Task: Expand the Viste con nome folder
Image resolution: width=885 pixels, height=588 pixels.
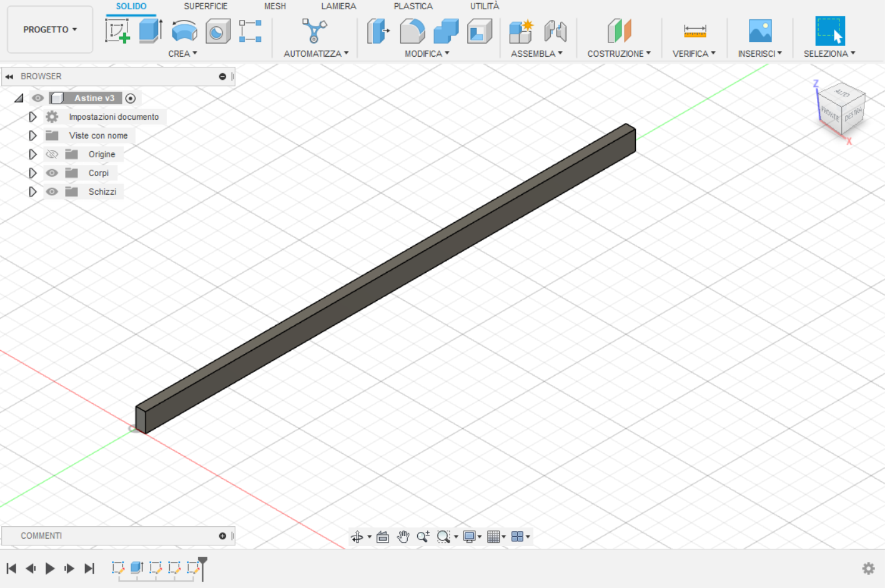Action: [x=32, y=135]
